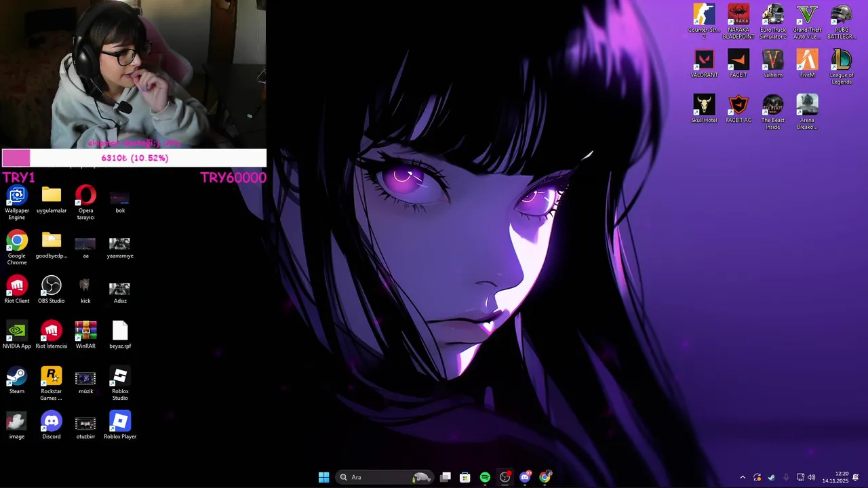Launch The Beast Inside shortcut

[x=773, y=113]
